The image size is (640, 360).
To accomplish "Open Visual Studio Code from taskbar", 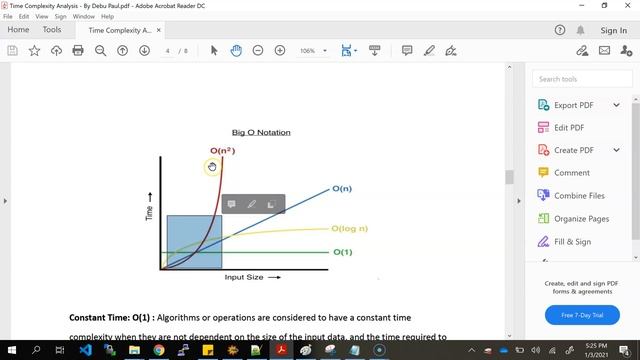I will click(x=85, y=350).
